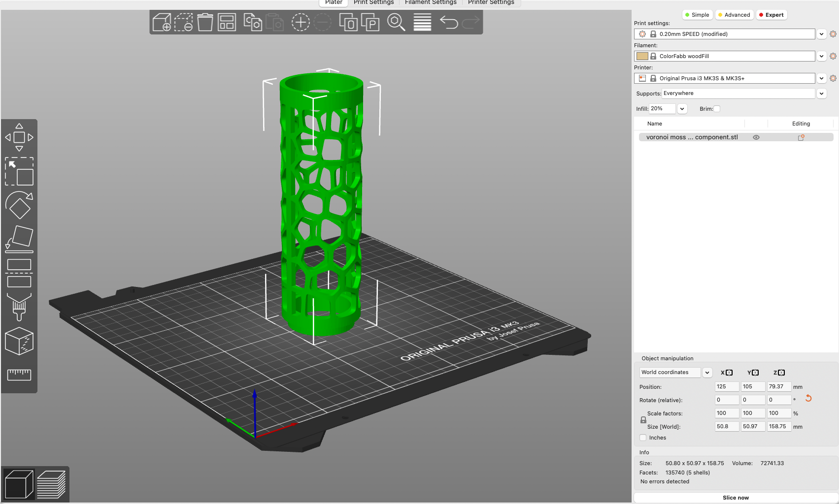The height and width of the screenshot is (504, 839).
Task: Use the Place on face tool
Action: [19, 239]
